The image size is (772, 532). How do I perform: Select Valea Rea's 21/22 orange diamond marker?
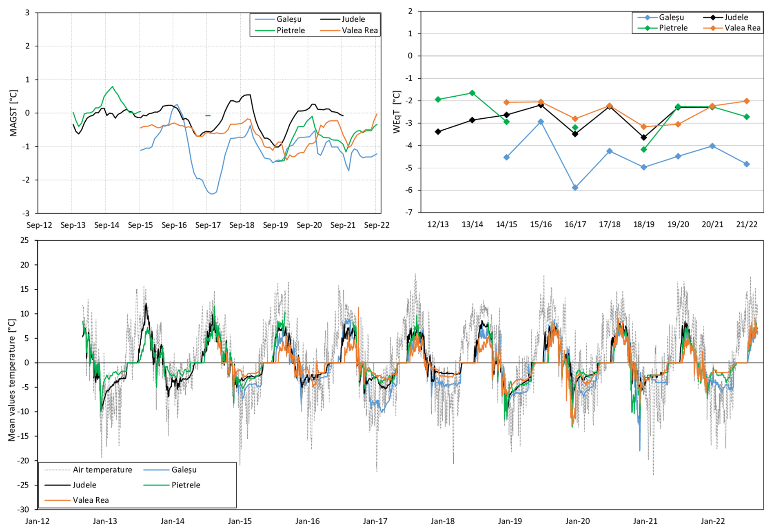coord(746,101)
